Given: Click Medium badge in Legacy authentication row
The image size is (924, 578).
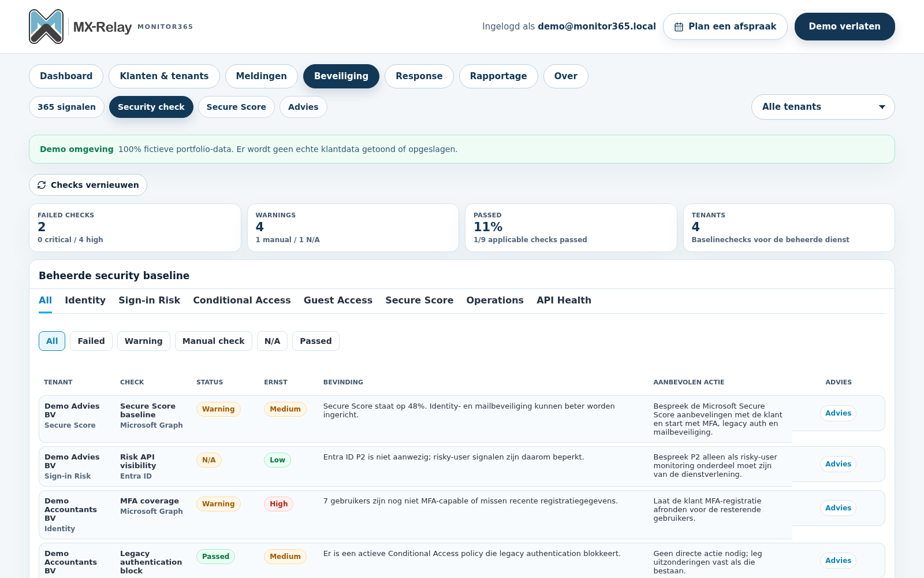Looking at the screenshot, I should tap(285, 557).
